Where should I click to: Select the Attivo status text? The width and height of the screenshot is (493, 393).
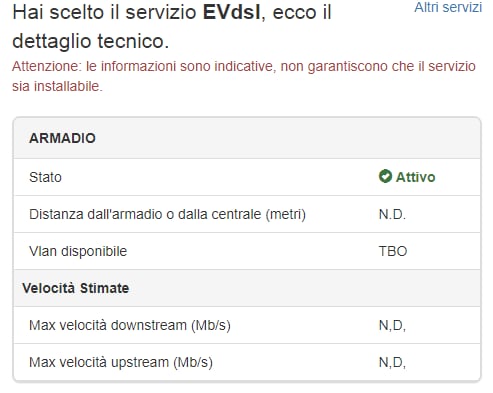(415, 177)
